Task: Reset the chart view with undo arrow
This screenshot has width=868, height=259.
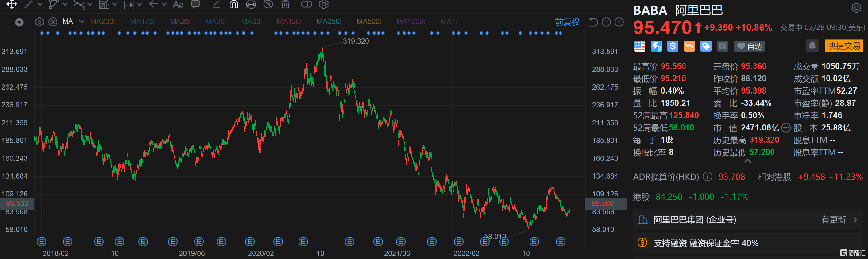Action: coord(593,22)
